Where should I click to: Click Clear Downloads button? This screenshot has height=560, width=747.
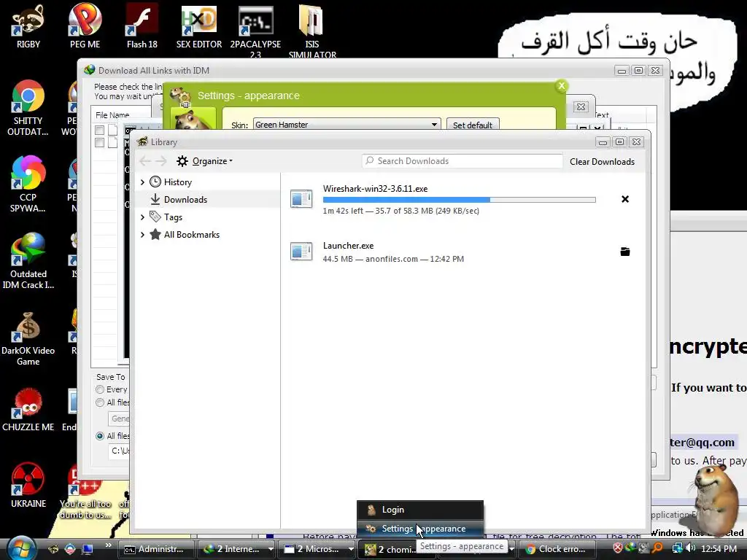pyautogui.click(x=602, y=161)
